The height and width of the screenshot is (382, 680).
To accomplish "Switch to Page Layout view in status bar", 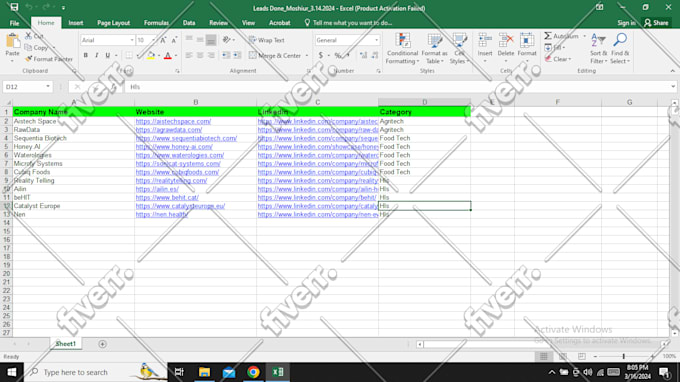I will pyautogui.click(x=563, y=356).
